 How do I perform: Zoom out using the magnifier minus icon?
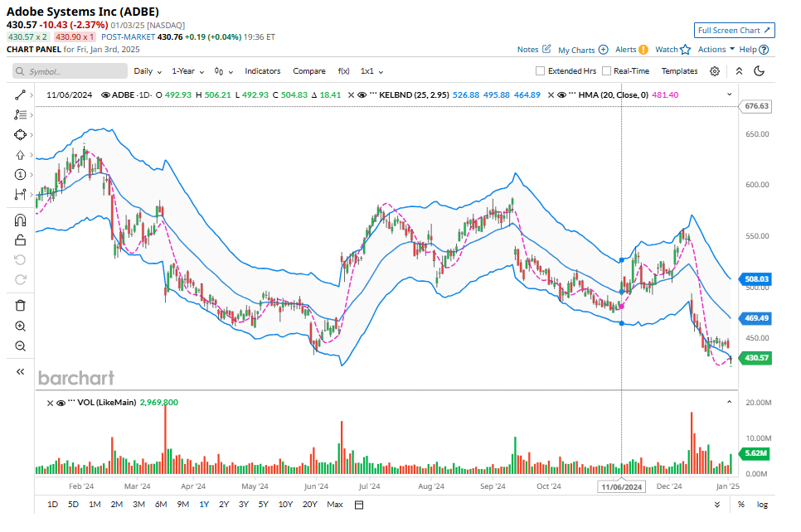[x=20, y=346]
